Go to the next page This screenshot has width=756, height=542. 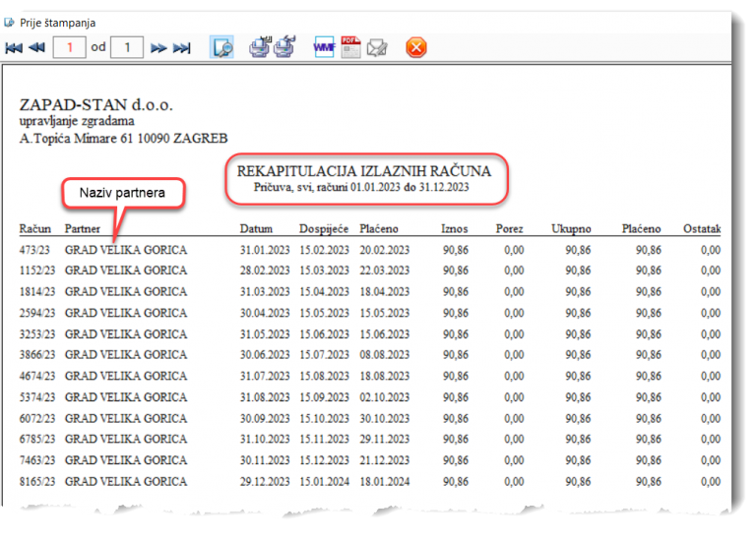click(x=158, y=47)
